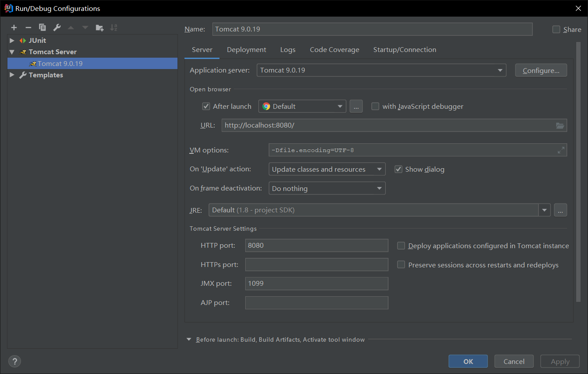Image resolution: width=588 pixels, height=374 pixels.
Task: Check Preserve sessions across restarts and redeploys
Action: 401,265
